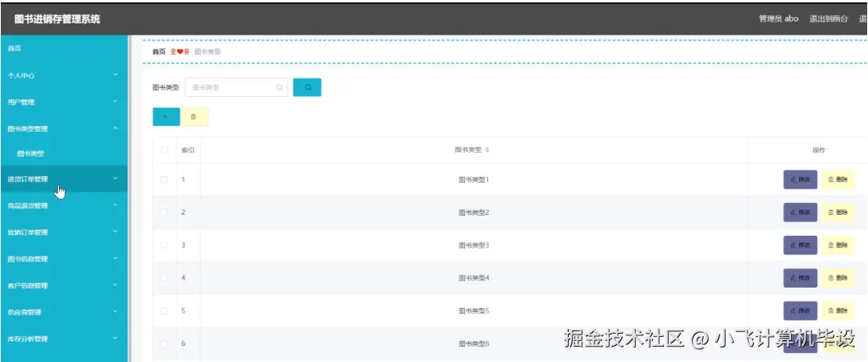Expand the 进货订单管理 sidebar menu
Screen dimensions: 868x362
(64, 179)
